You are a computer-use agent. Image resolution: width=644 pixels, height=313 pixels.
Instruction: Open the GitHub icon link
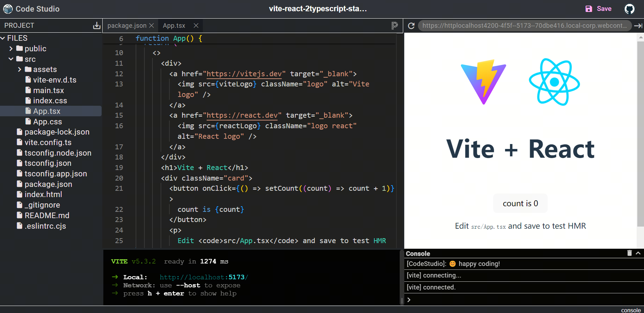629,9
